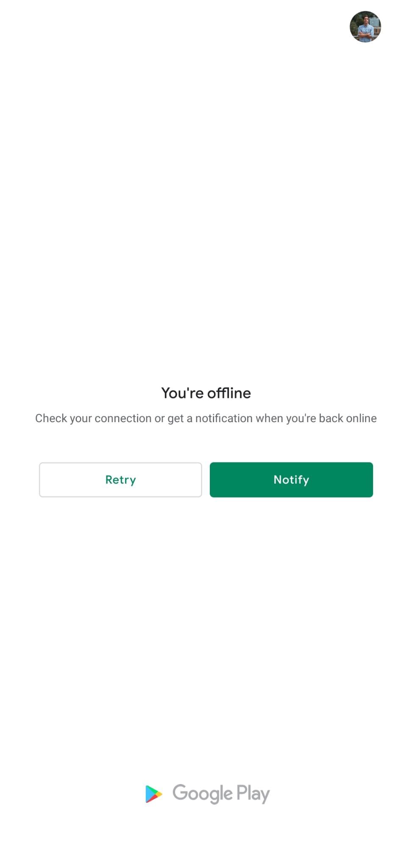This screenshot has width=412, height=868.
Task: Click the "Check your connection" message text
Action: [x=206, y=418]
